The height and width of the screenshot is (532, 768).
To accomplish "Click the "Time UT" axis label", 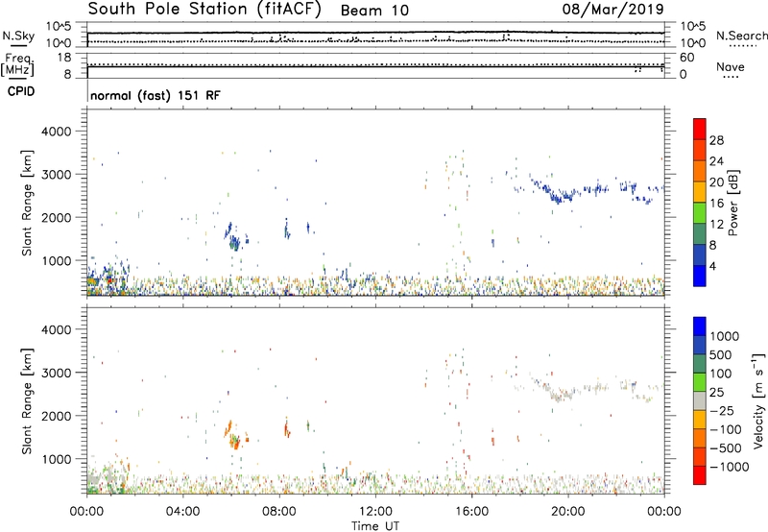I will pos(375,526).
